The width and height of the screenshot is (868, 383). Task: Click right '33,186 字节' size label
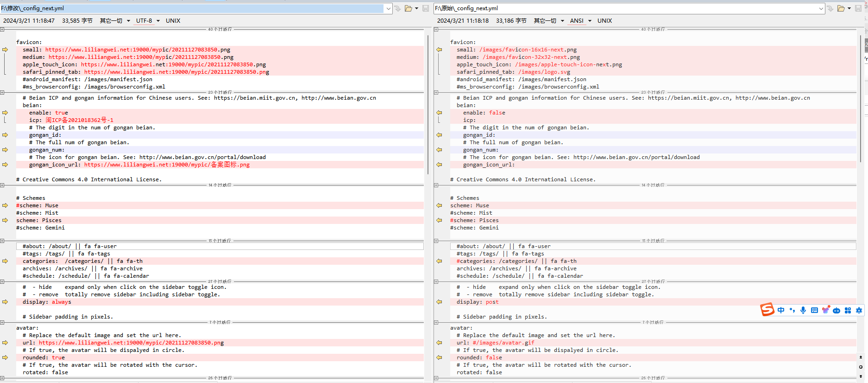tap(511, 21)
